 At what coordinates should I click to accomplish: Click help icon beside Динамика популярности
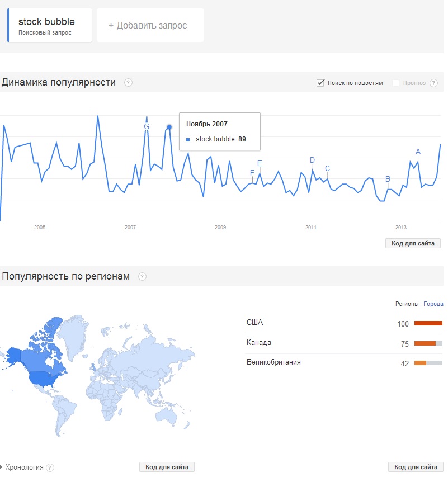[x=128, y=83]
